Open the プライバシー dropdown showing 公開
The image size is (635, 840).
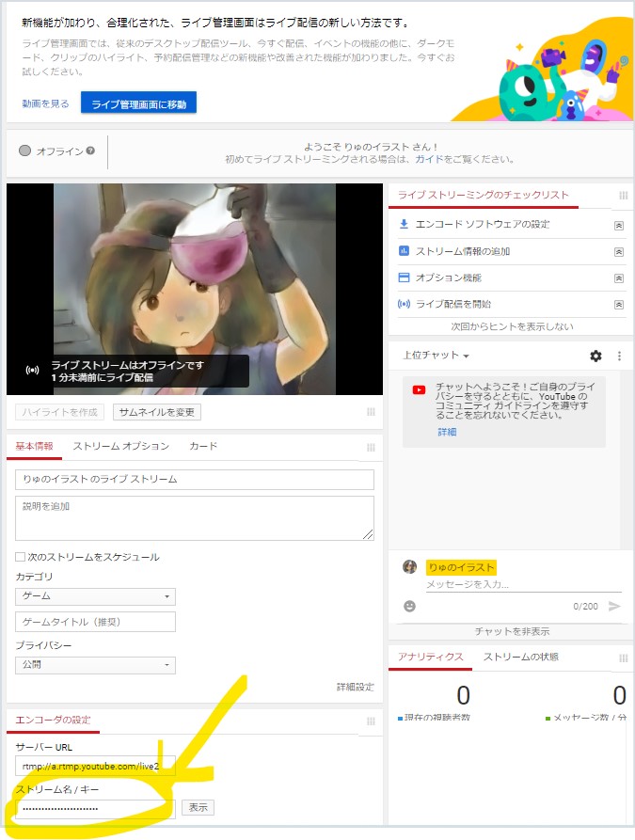(95, 665)
